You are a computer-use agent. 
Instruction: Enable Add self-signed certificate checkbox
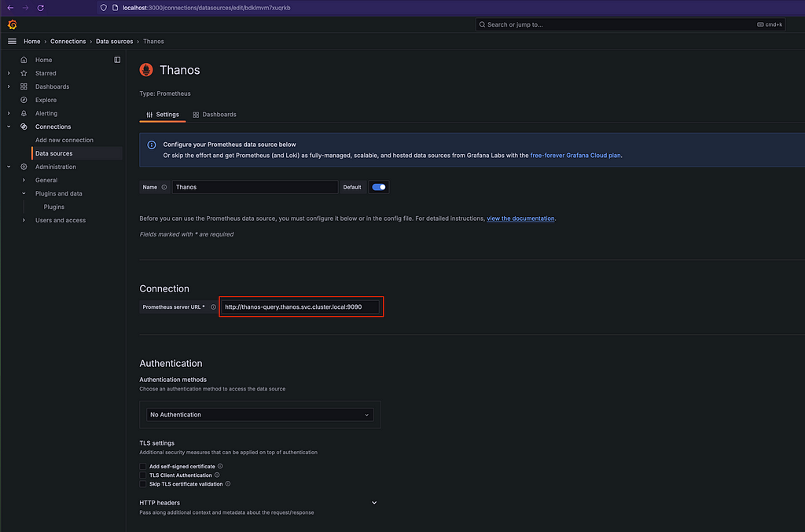(143, 466)
